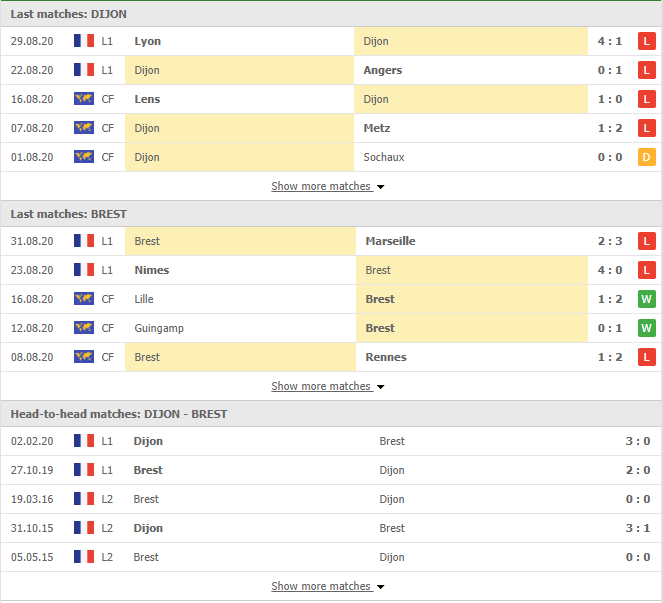Open the 3:0 score for Dijon vs Brest
The width and height of the screenshot is (663, 603).
(638, 441)
